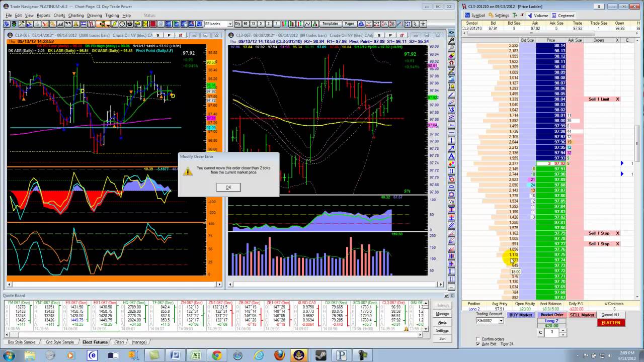Expand the Trading Account SIM0002 dropdown
644x362 pixels.
pyautogui.click(x=501, y=321)
